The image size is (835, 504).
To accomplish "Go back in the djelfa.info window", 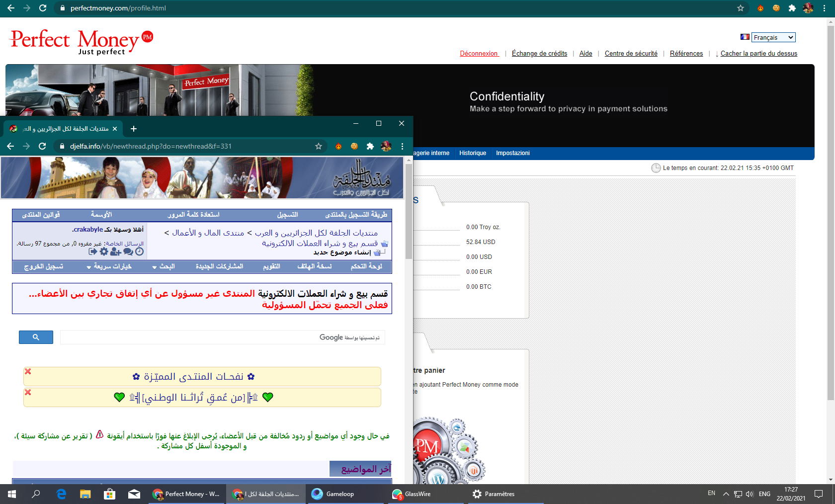I will [x=10, y=146].
